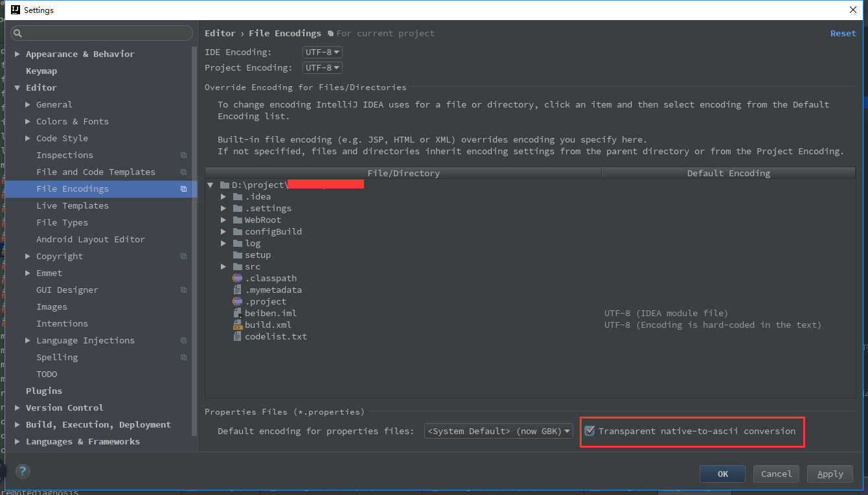Click the project-level icon beside GUI Designer
The image size is (868, 495).
183,290
